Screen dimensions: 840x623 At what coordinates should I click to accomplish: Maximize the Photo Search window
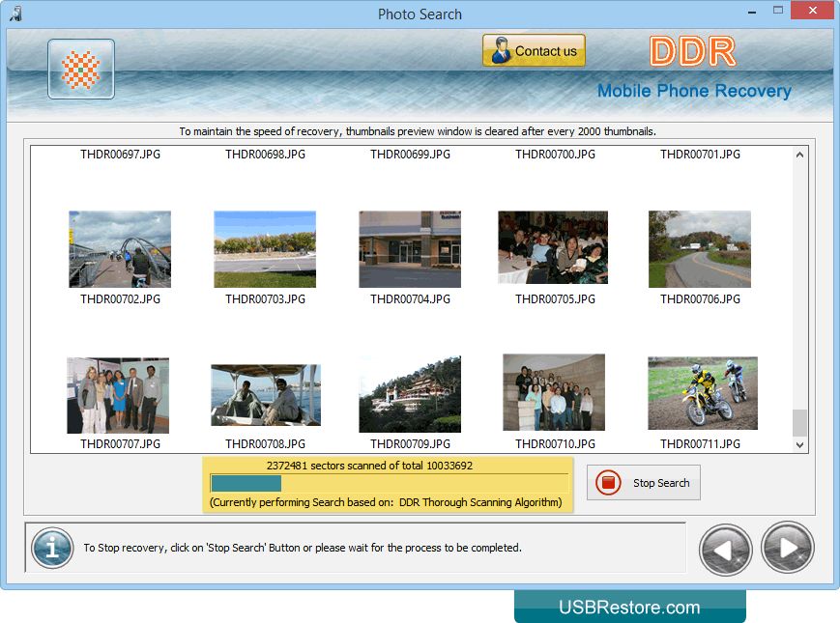(778, 11)
